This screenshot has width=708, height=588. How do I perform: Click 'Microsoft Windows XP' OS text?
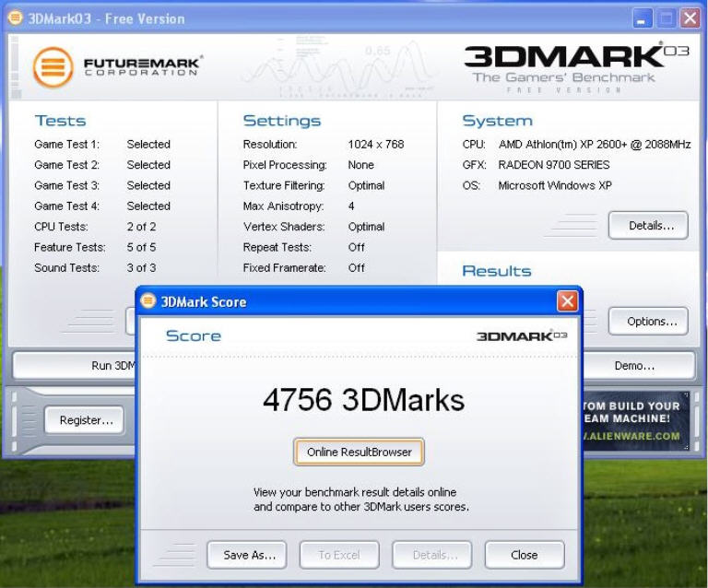click(x=555, y=185)
